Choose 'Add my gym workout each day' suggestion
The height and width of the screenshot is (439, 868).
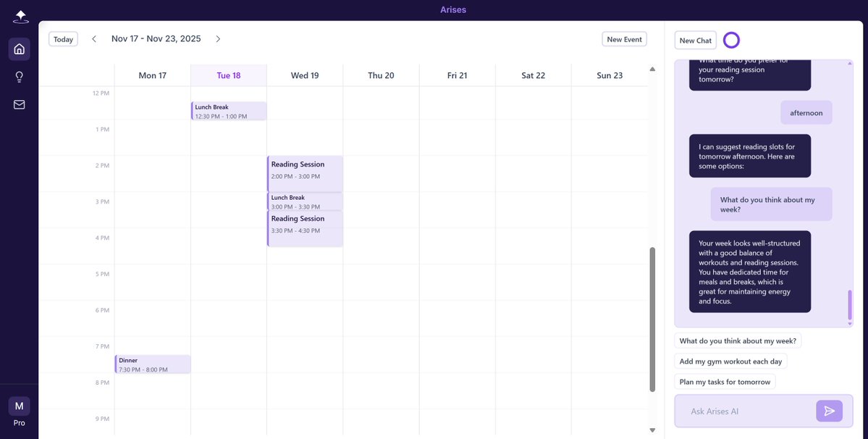pyautogui.click(x=730, y=361)
